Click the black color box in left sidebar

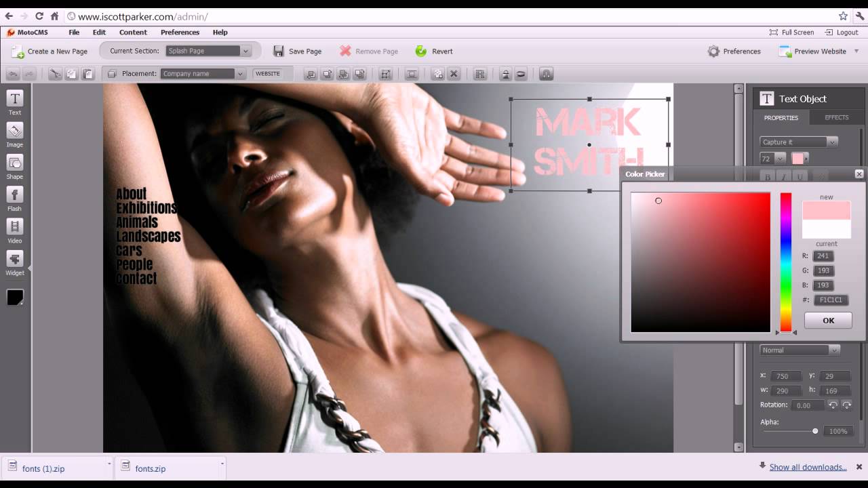pyautogui.click(x=15, y=297)
